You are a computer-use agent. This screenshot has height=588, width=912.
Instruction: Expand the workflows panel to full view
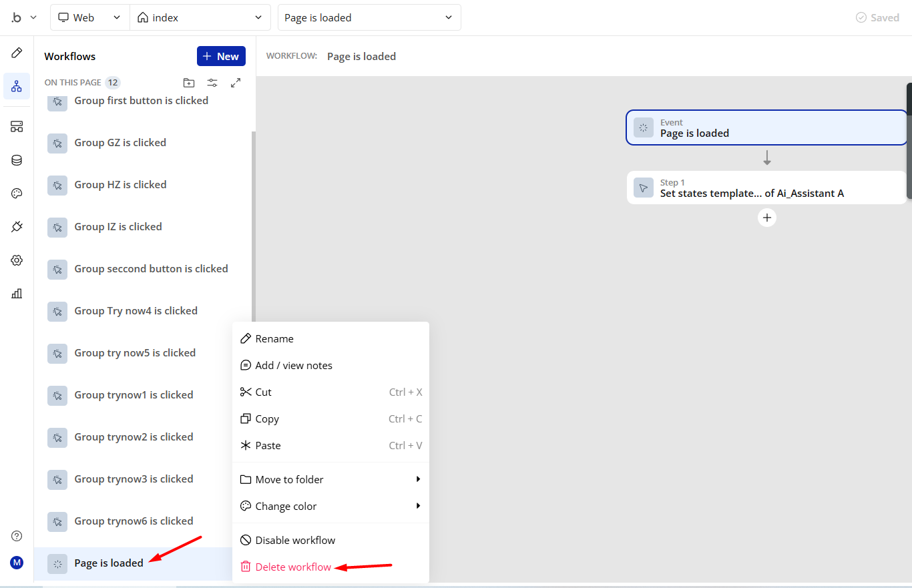236,83
